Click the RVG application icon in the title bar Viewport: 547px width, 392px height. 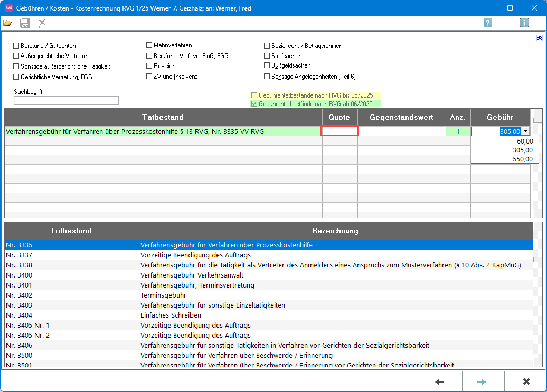[x=9, y=8]
